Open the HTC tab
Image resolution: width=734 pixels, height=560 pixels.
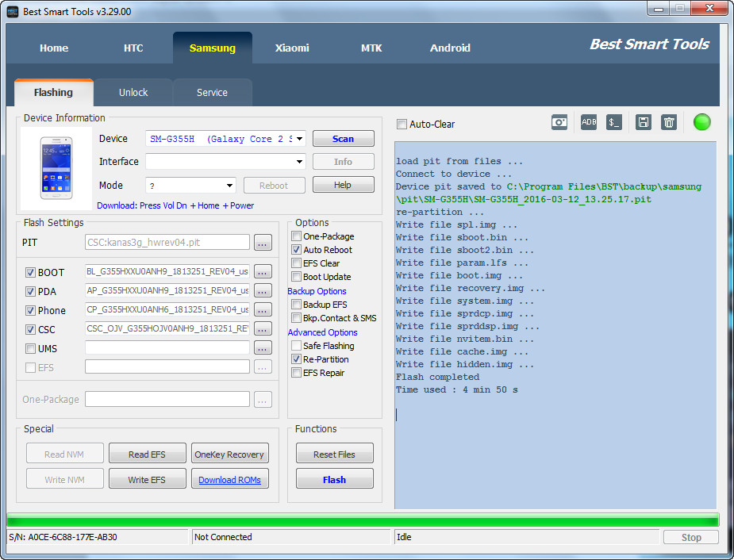133,48
